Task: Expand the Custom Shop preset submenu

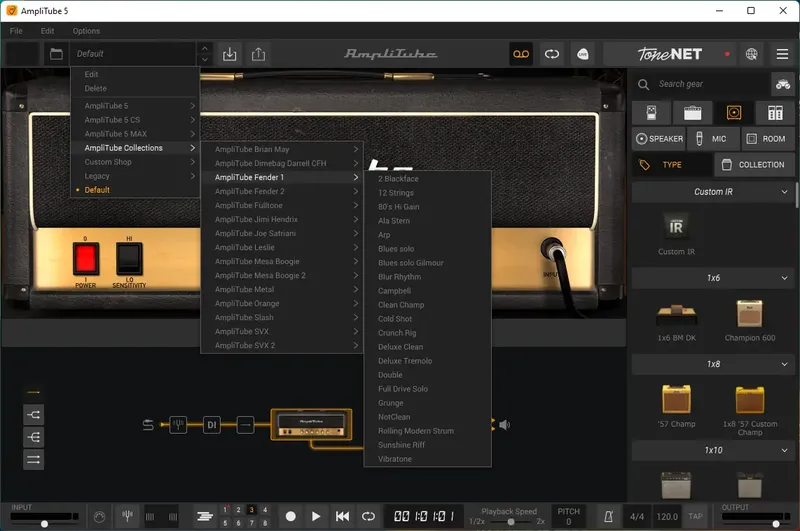Action: coord(135,162)
